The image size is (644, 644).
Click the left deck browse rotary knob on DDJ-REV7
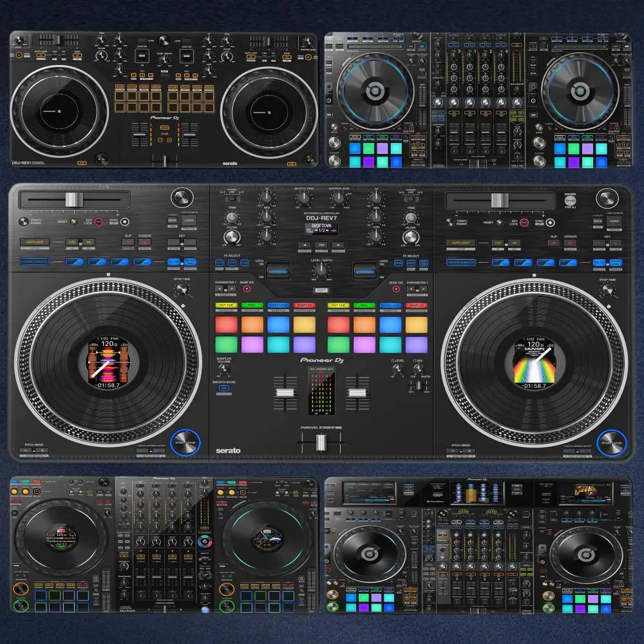coord(182,198)
